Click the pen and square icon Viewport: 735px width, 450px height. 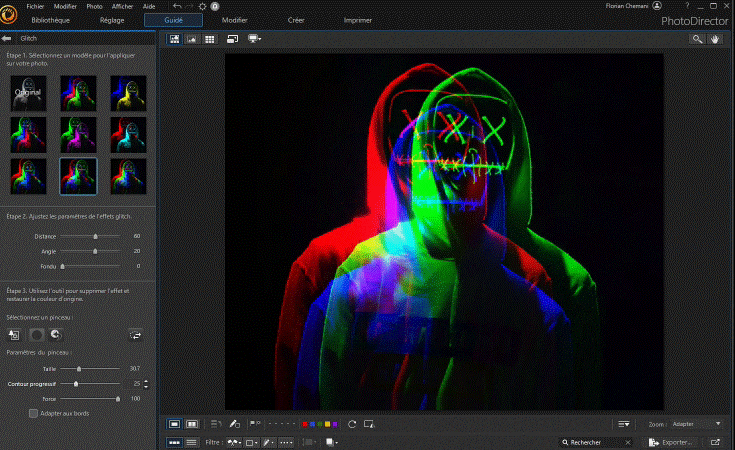[234, 424]
